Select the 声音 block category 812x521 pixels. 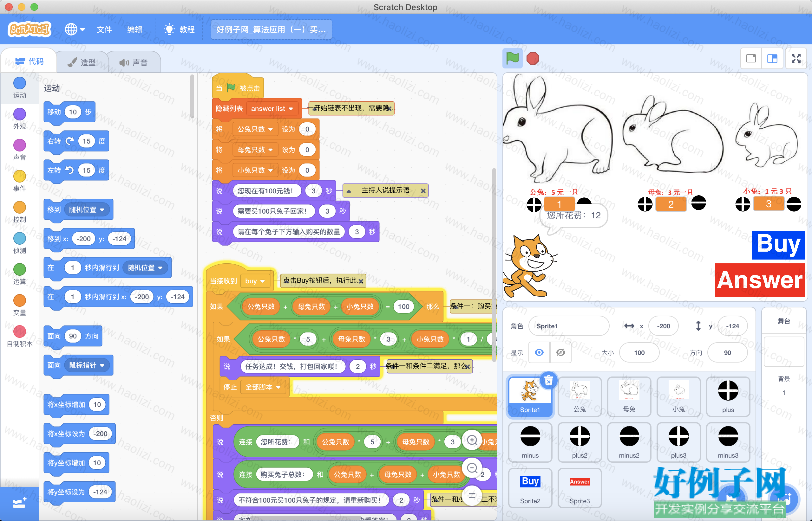[x=19, y=150]
